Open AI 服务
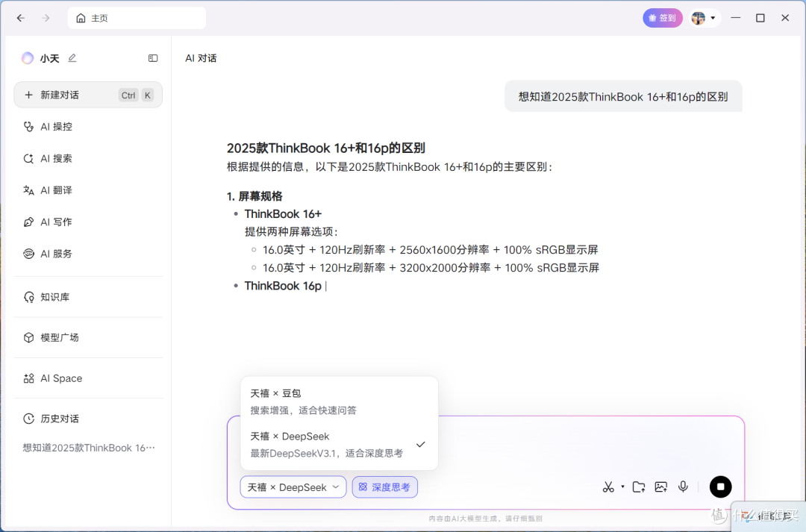Viewport: 806px width, 532px height. pyautogui.click(x=88, y=254)
